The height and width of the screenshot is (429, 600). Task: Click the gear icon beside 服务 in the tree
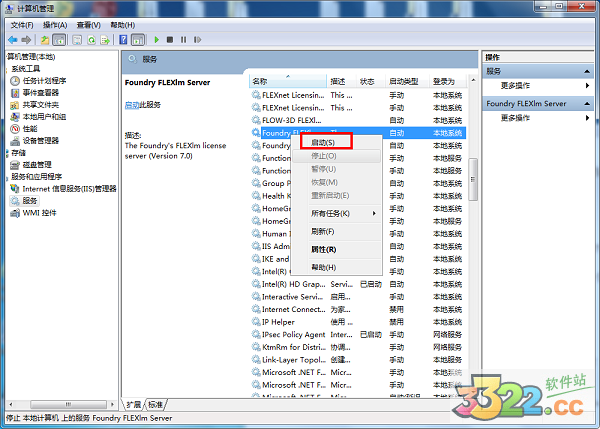point(15,201)
